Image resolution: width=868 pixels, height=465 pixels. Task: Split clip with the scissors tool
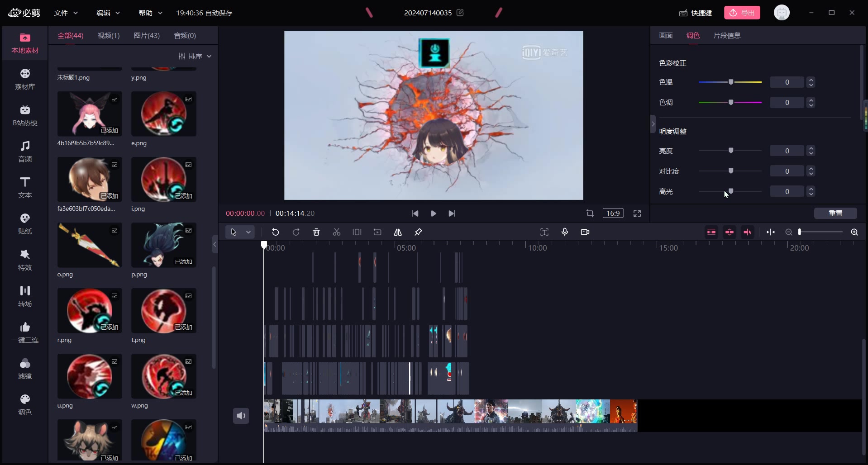337,232
